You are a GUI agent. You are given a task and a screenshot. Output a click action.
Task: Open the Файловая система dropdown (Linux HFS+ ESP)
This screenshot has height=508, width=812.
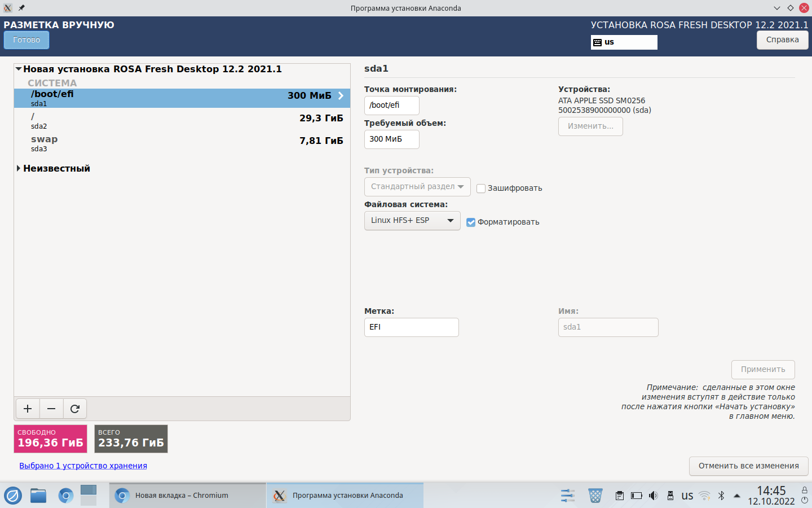[x=412, y=221]
